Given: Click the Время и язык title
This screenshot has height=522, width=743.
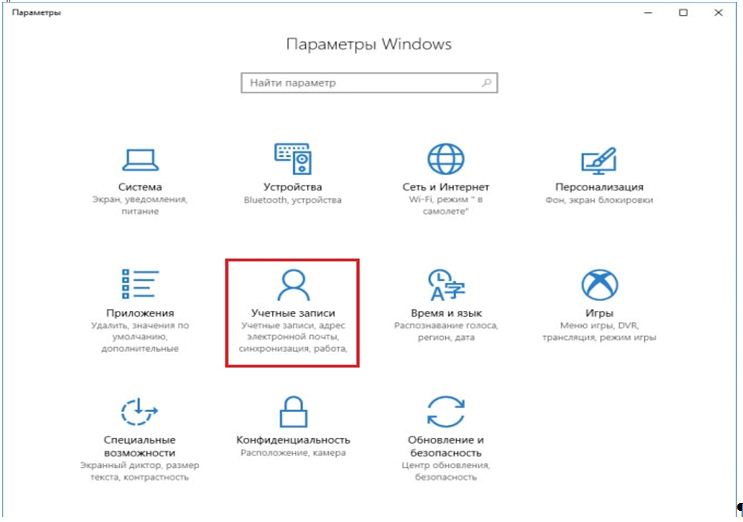Looking at the screenshot, I should [x=446, y=313].
